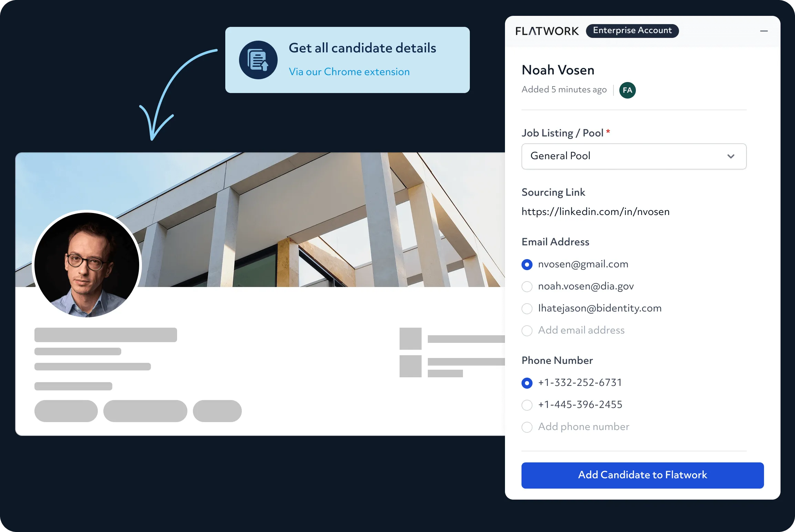Screen dimensions: 795x532
Task: Click the Via our Chrome extension link
Action: pos(349,72)
